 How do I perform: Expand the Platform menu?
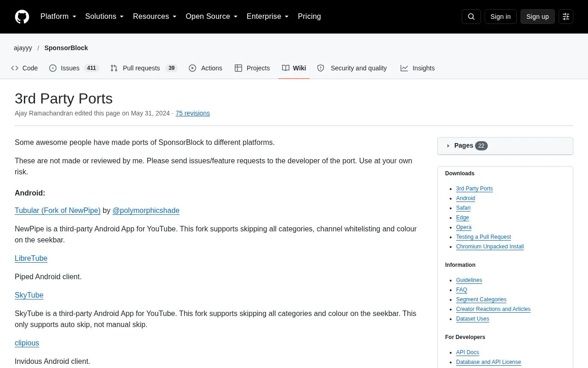(58, 17)
